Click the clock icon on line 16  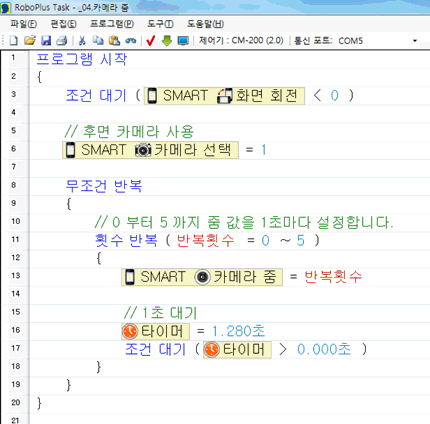click(x=130, y=331)
